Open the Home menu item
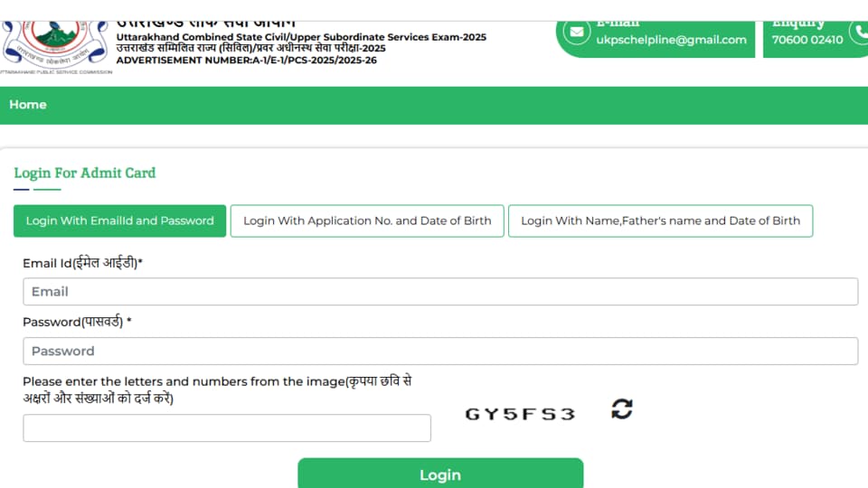 [28, 105]
